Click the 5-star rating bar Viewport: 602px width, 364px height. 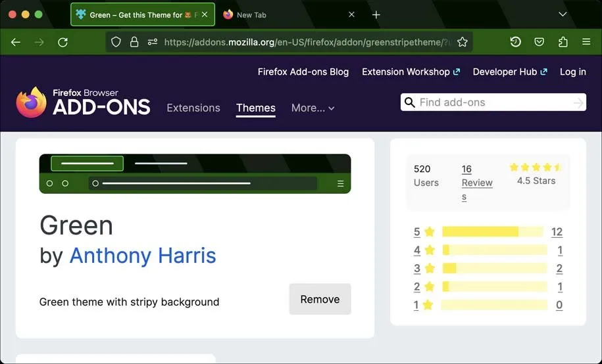click(492, 232)
